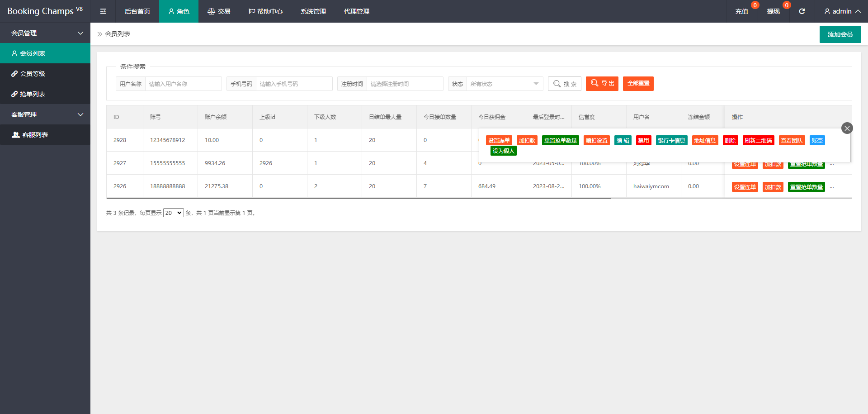This screenshot has width=868, height=414.
Task: Click the 用户名称 input field
Action: coord(183,84)
